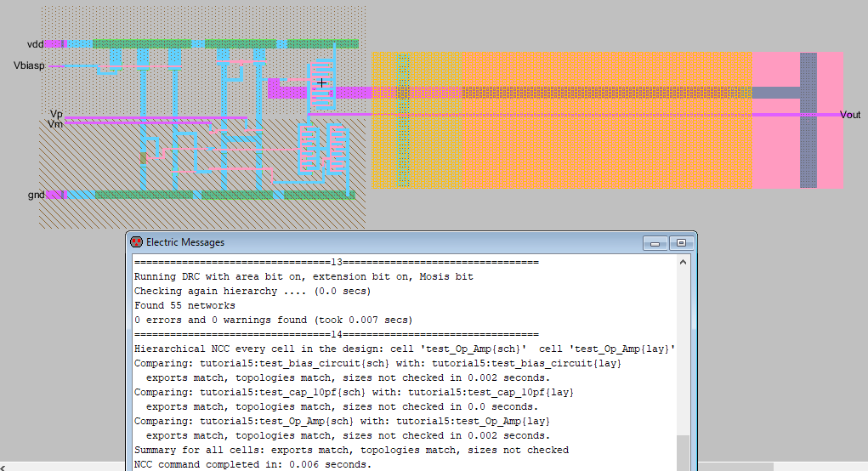
Task: Click the 'Found 55 networks' message line
Action: (x=184, y=305)
